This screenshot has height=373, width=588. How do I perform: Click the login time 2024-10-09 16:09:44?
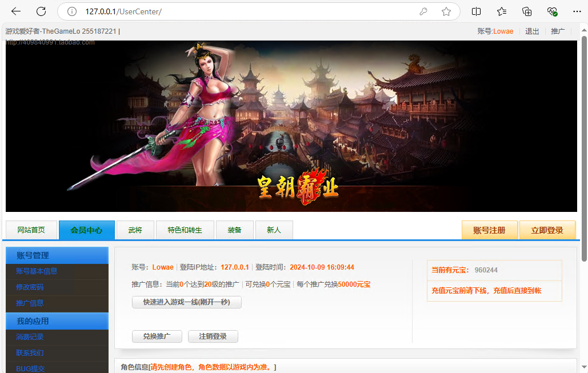[x=322, y=267]
